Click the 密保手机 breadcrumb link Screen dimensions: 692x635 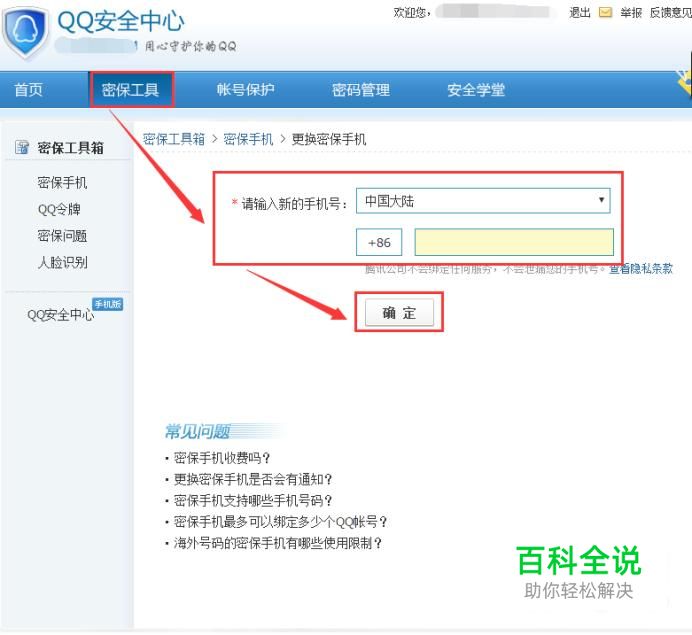click(248, 139)
